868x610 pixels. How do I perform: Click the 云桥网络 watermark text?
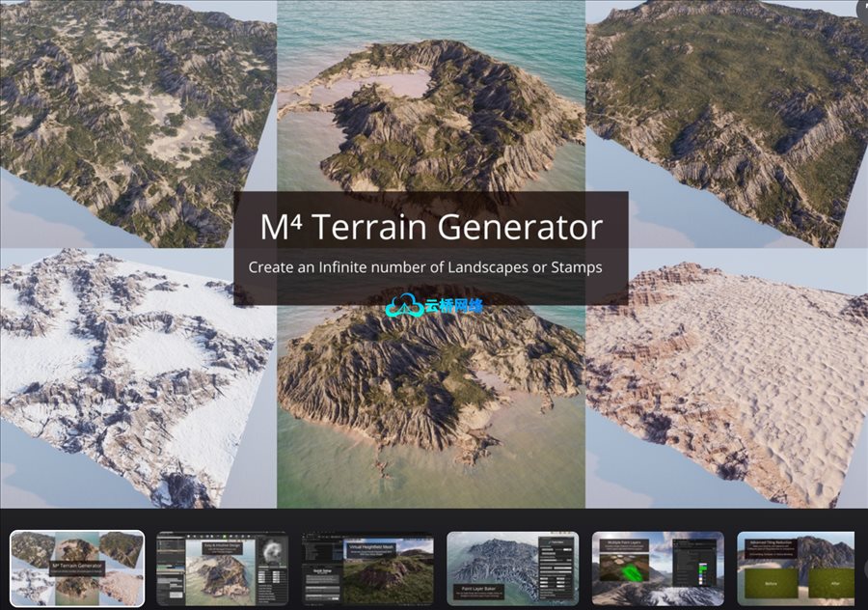[x=454, y=306]
